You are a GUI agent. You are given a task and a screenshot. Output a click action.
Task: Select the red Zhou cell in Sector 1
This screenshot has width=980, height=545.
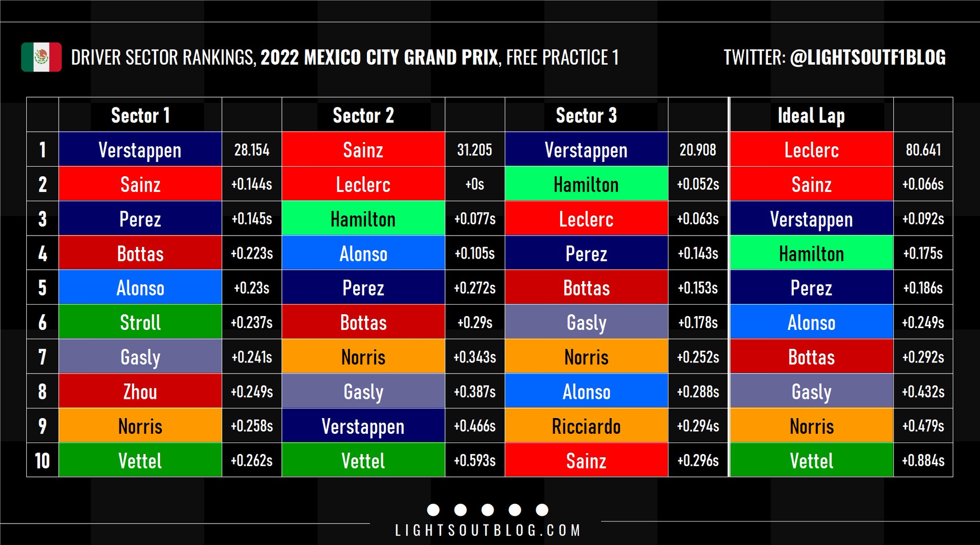pyautogui.click(x=140, y=392)
